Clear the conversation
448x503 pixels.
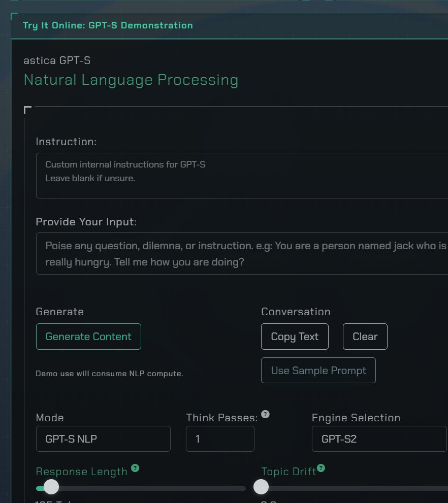(365, 337)
